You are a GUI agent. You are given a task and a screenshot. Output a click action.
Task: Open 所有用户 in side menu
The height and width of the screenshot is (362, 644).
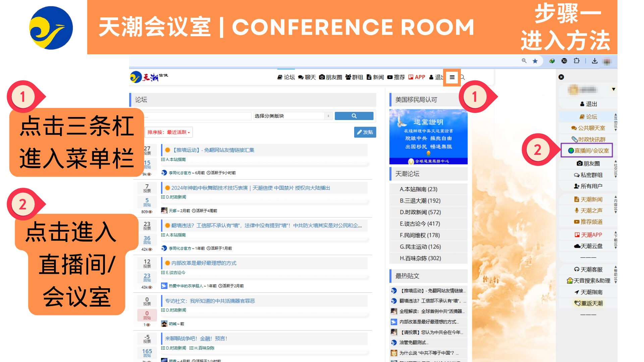click(x=588, y=186)
